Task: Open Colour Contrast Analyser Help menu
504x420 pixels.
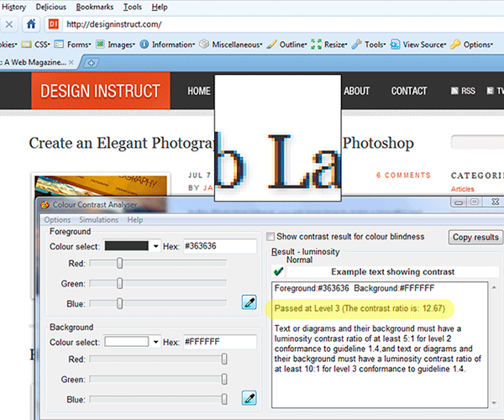Action: (135, 220)
